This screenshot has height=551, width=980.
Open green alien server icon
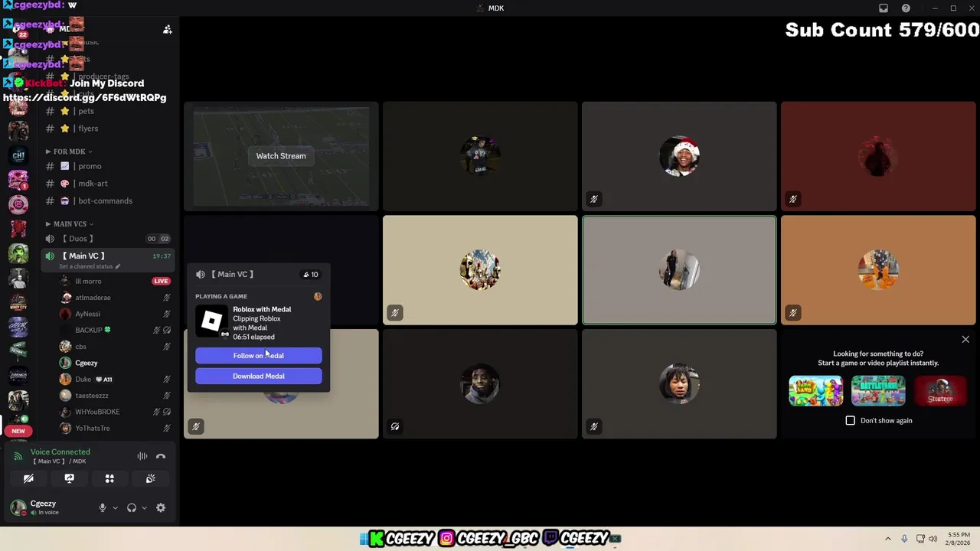point(18,253)
